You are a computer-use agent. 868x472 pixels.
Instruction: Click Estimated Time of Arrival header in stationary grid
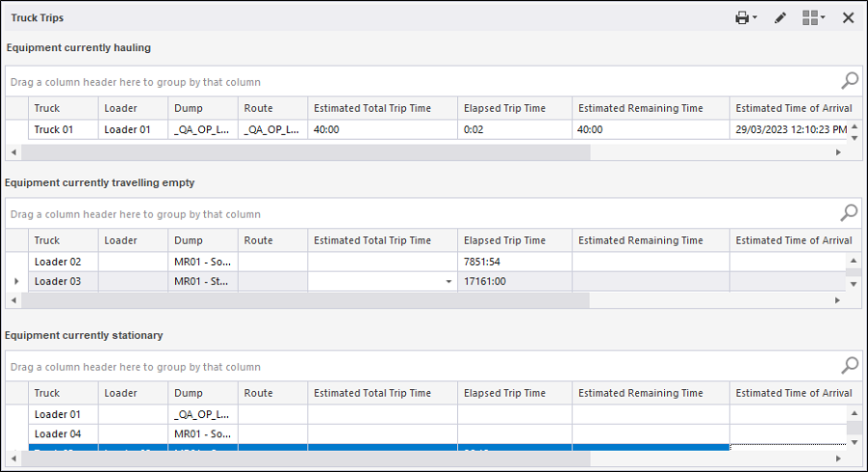pos(795,393)
